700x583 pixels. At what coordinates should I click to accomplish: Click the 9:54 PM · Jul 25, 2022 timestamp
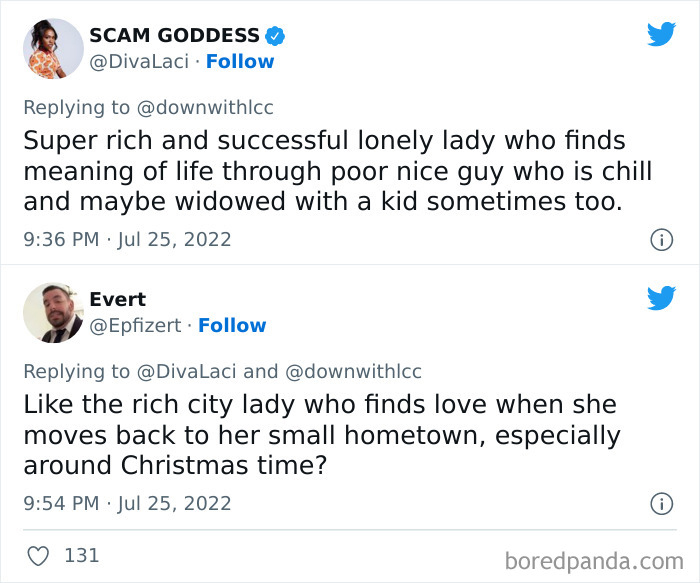[127, 504]
